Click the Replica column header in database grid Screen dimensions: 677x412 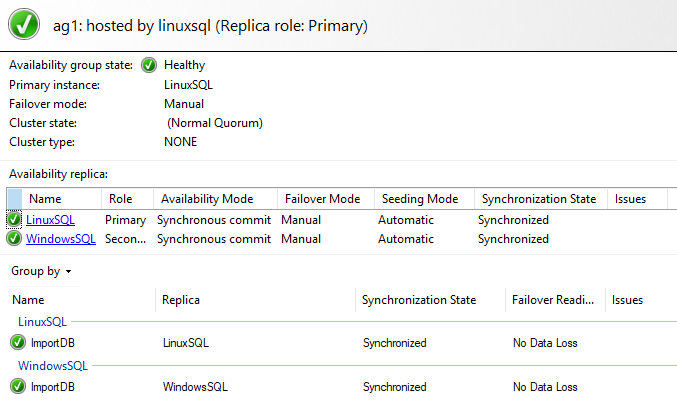click(x=181, y=300)
